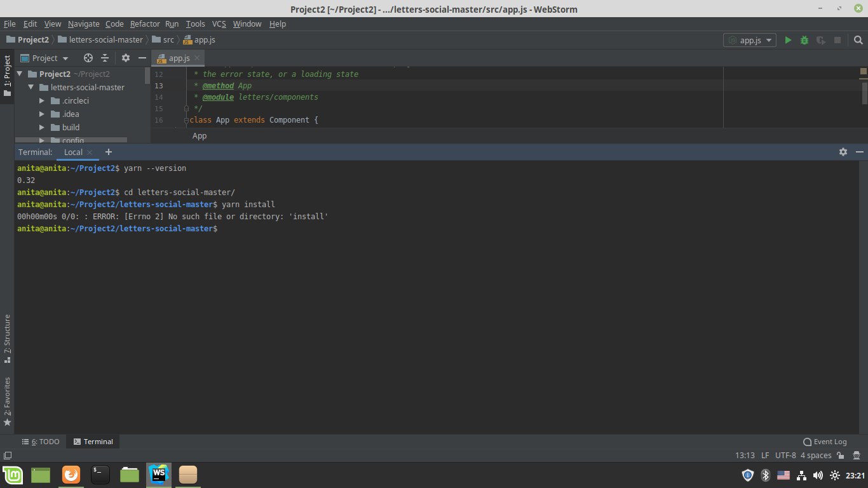Toggle 2: Favorites side panel
Viewport: 868px width, 488px height.
7,400
